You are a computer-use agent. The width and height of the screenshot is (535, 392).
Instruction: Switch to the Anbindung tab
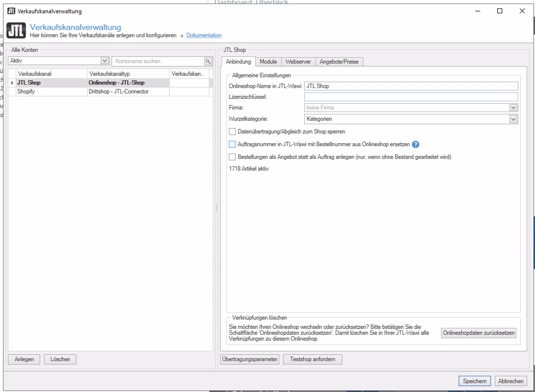(238, 62)
